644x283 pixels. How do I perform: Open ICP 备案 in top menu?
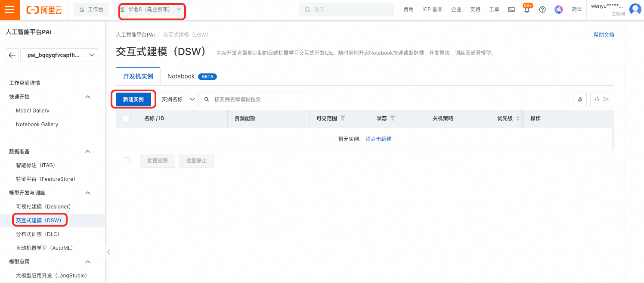[x=432, y=9]
